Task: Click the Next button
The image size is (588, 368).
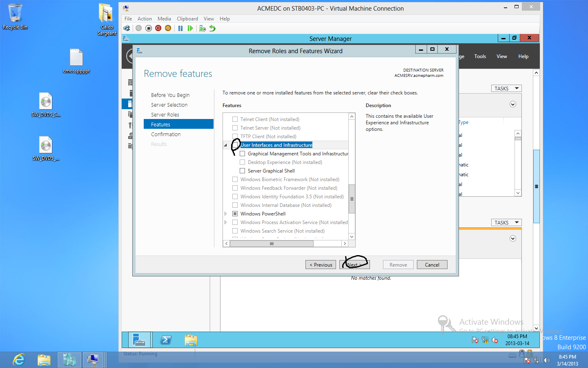Action: point(354,265)
